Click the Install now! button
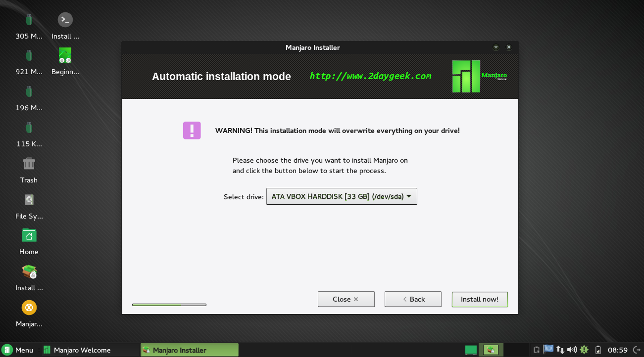The height and width of the screenshot is (357, 644). click(x=479, y=299)
